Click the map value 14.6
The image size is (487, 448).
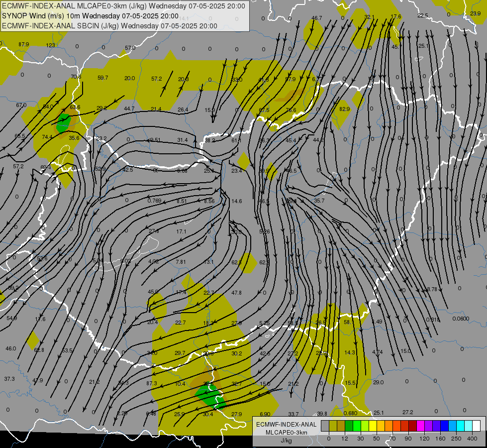click(x=237, y=201)
